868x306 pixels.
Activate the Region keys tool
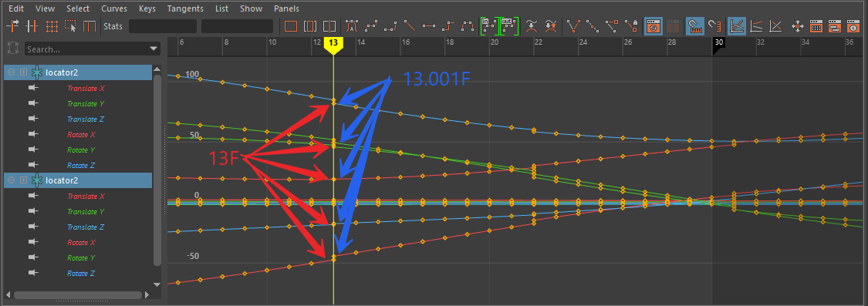70,25
